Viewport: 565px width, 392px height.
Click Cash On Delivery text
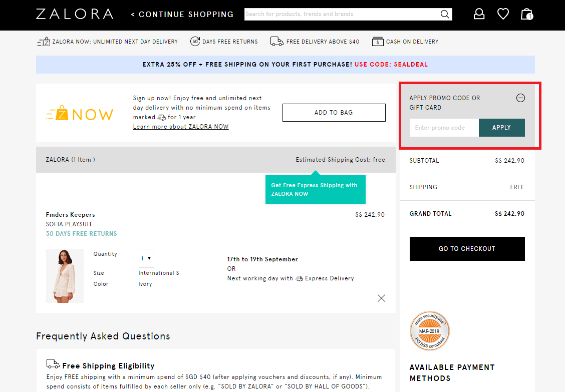pos(412,42)
